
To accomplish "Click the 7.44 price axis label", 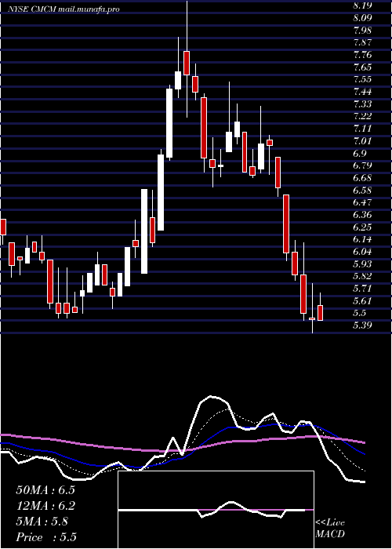I will (362, 92).
